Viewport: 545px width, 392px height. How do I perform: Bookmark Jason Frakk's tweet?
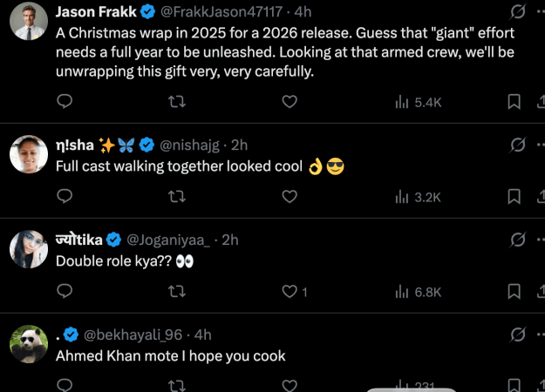tap(514, 102)
